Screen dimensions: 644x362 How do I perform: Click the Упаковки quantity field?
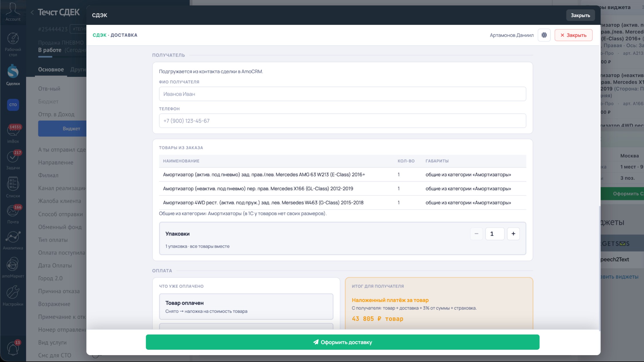[x=495, y=234]
